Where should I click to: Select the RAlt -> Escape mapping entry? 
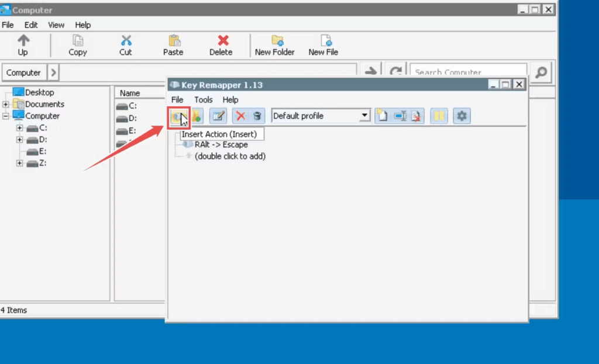coord(221,145)
